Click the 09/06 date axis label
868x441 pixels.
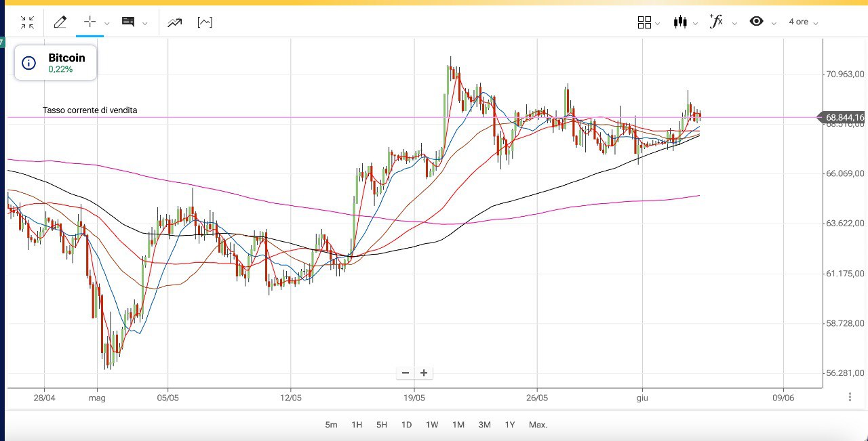click(x=783, y=398)
